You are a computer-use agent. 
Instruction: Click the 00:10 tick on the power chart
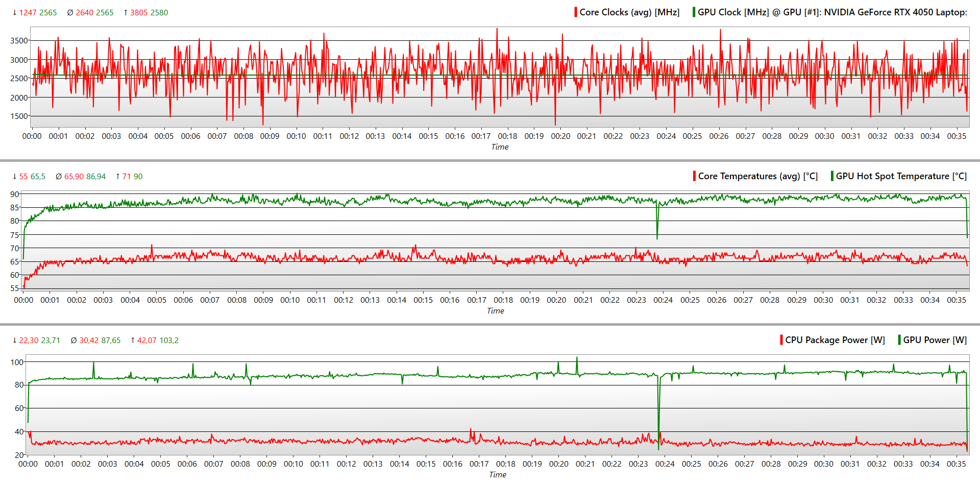pyautogui.click(x=293, y=464)
